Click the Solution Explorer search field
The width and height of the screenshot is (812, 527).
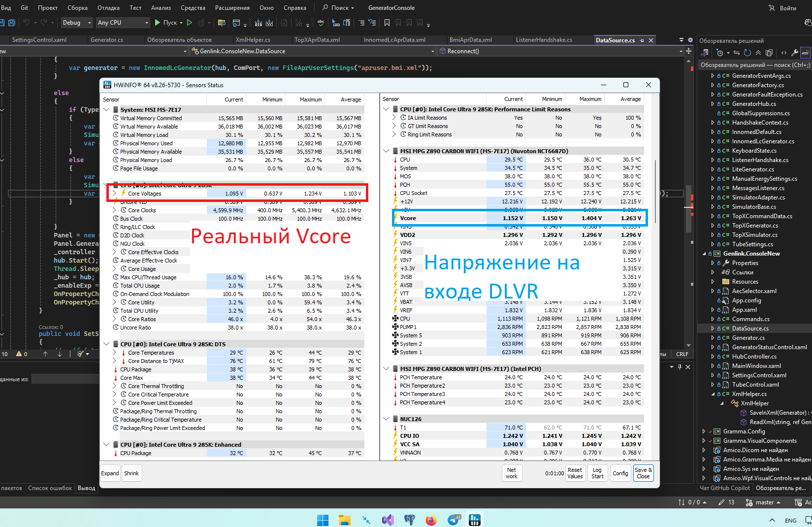tap(755, 65)
